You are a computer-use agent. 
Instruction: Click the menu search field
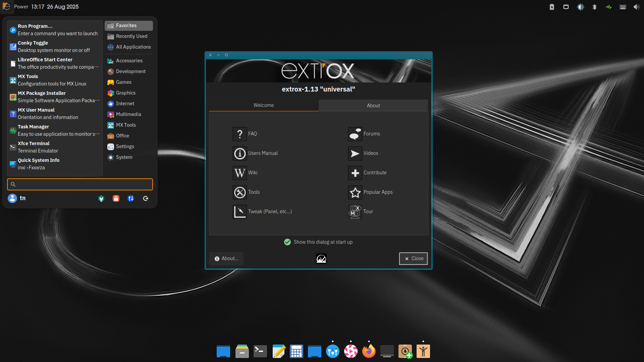(x=80, y=184)
